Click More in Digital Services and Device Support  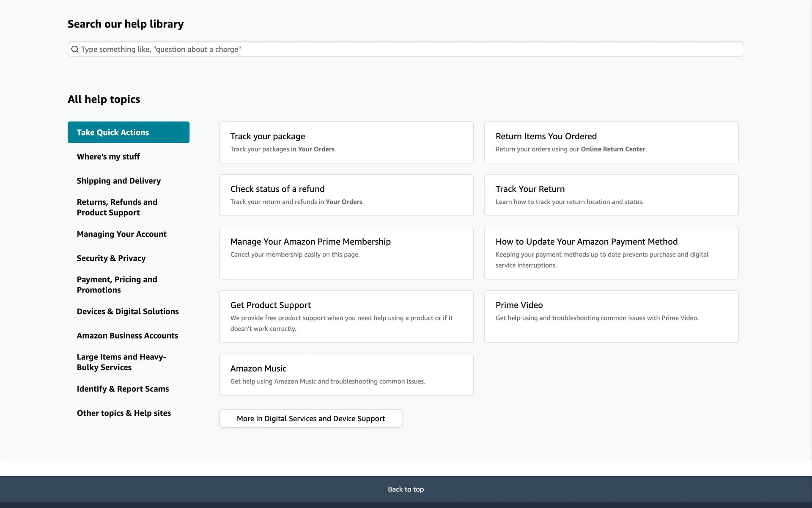(x=311, y=418)
